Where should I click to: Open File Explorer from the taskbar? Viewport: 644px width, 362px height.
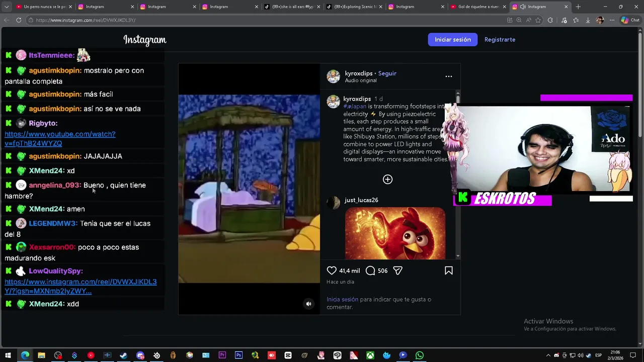[41, 355]
